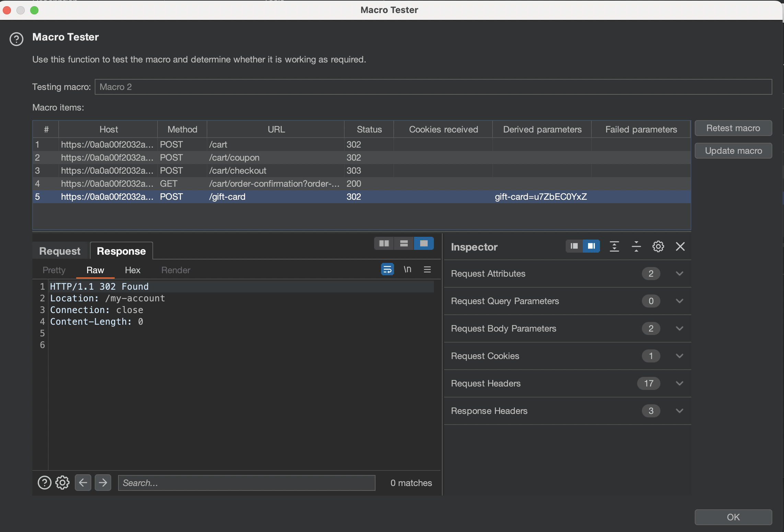Open search settings gear icon

pos(62,483)
